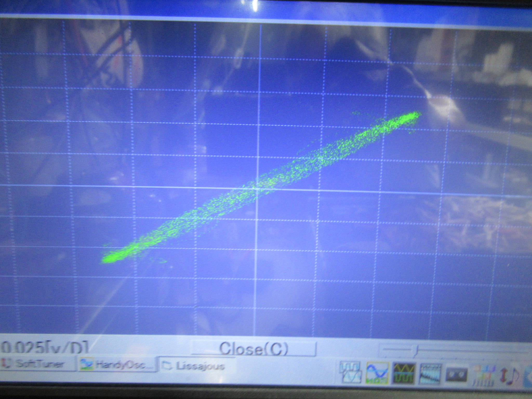Open the spectrum analyzer tray icon
This screenshot has width=532, height=399.
pos(430,374)
